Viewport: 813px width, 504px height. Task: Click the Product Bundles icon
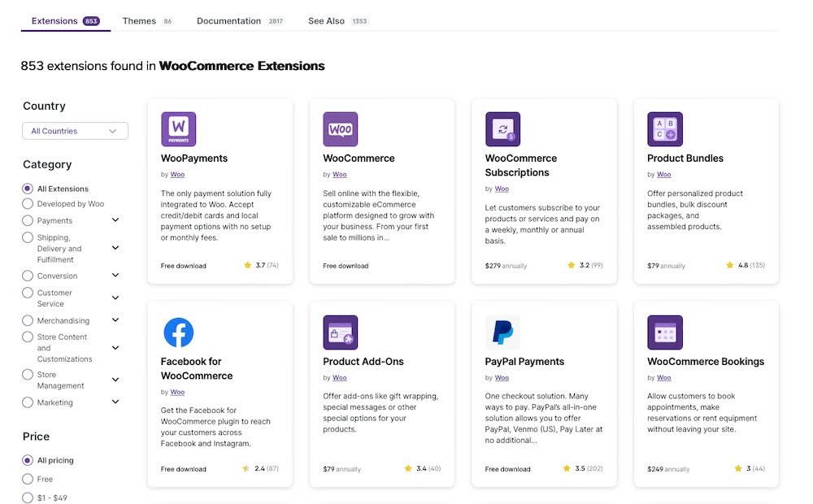pos(665,129)
